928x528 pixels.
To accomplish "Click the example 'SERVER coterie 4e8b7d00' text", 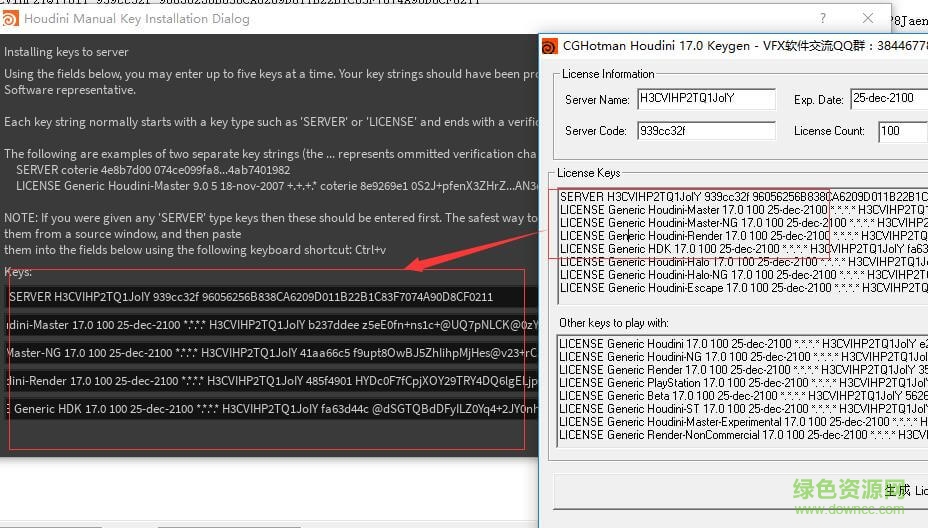I will click(153, 170).
